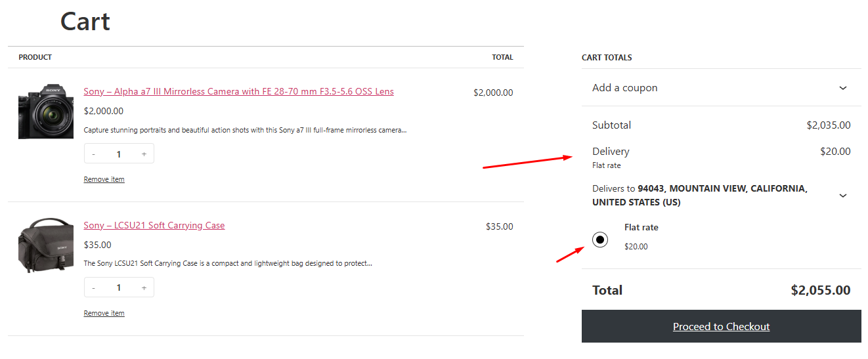This screenshot has height=359, width=868.
Task: Remove the Sony Alpha camera from cart
Action: pyautogui.click(x=104, y=179)
